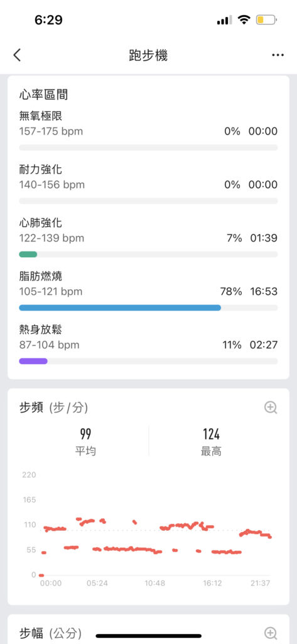Tap the empty 無氧極限 progress bar
The width and height of the screenshot is (297, 644).
[x=148, y=147]
